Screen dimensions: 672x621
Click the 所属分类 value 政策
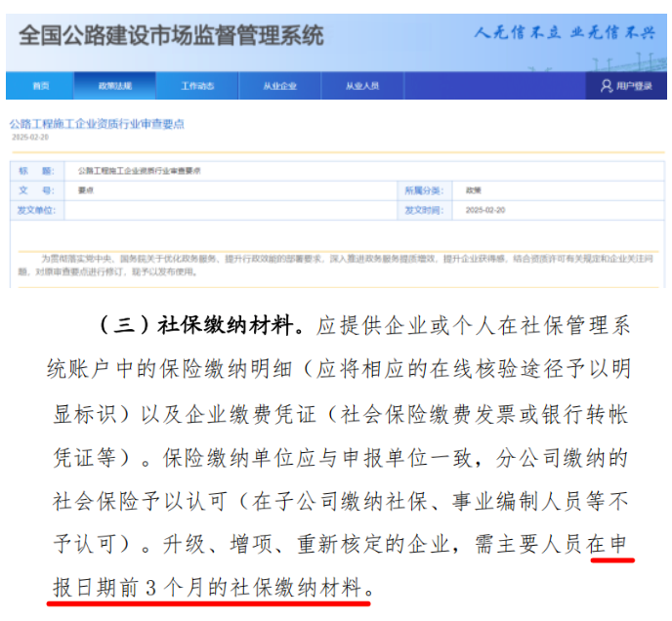click(474, 190)
